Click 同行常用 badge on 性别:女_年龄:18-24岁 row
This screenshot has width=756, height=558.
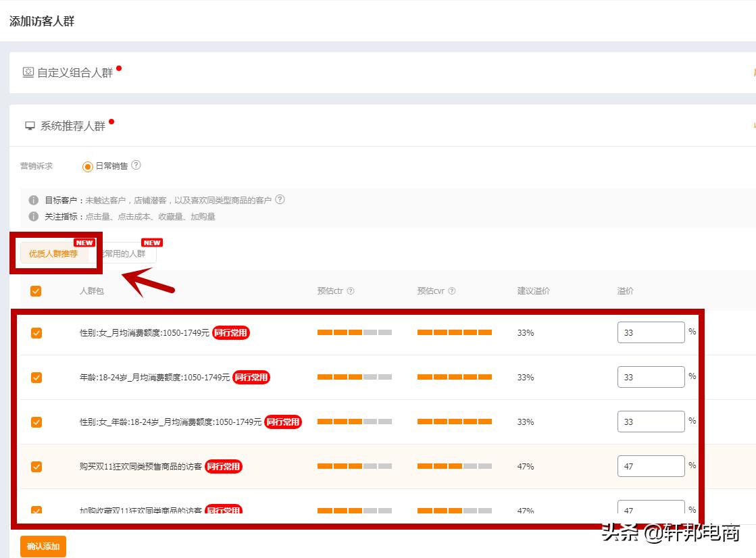click(x=283, y=422)
